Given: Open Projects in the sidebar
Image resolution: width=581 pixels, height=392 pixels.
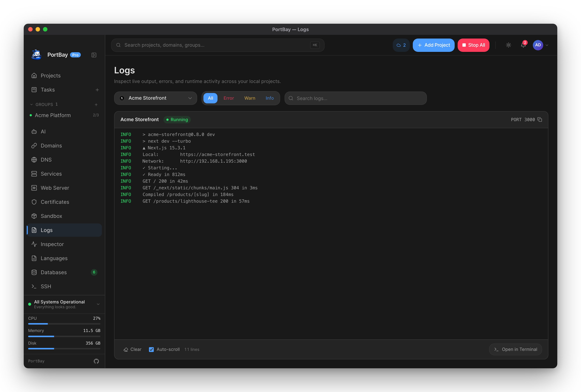Looking at the screenshot, I should point(64,76).
